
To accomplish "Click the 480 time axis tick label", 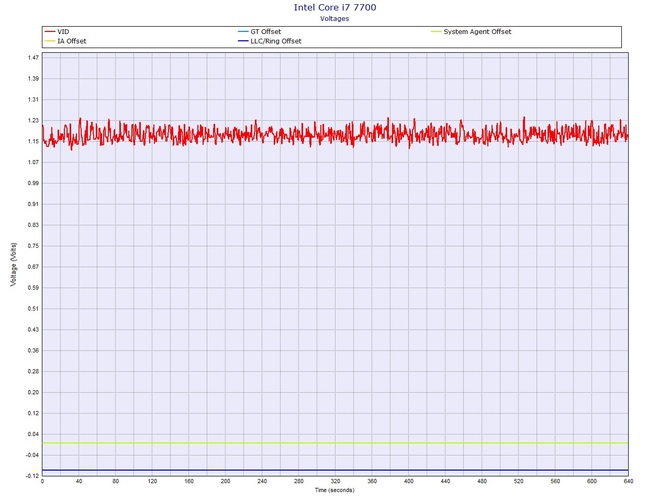I will coord(482,481).
